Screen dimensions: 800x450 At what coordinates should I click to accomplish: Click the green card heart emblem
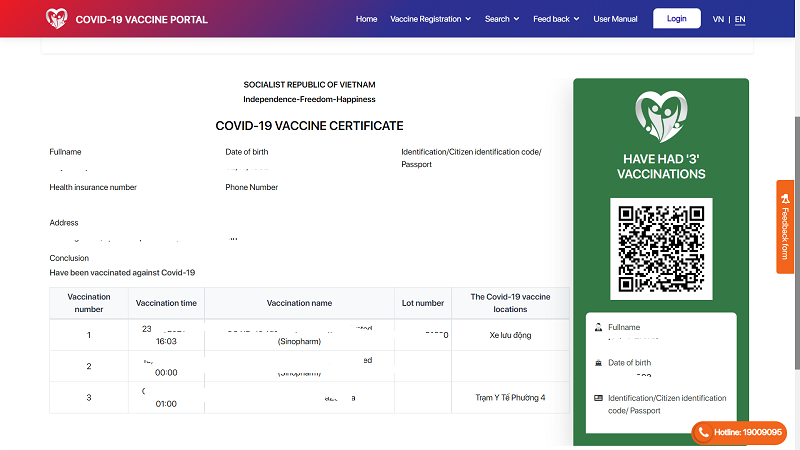click(661, 117)
